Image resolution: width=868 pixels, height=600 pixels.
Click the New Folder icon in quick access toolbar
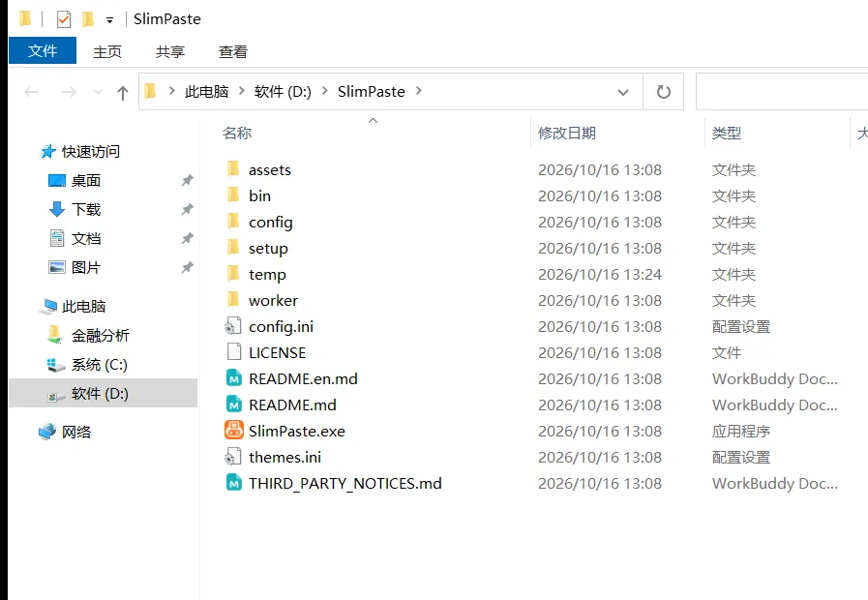(x=88, y=19)
